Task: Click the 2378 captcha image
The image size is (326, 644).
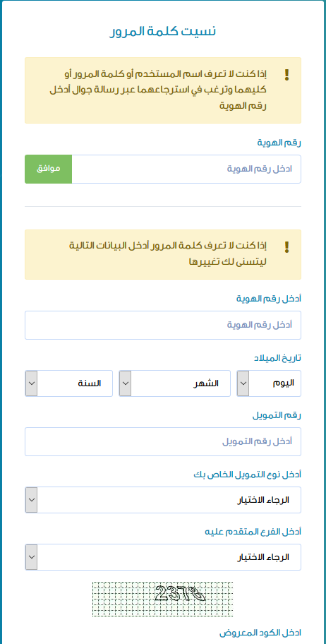Action: click(162, 599)
